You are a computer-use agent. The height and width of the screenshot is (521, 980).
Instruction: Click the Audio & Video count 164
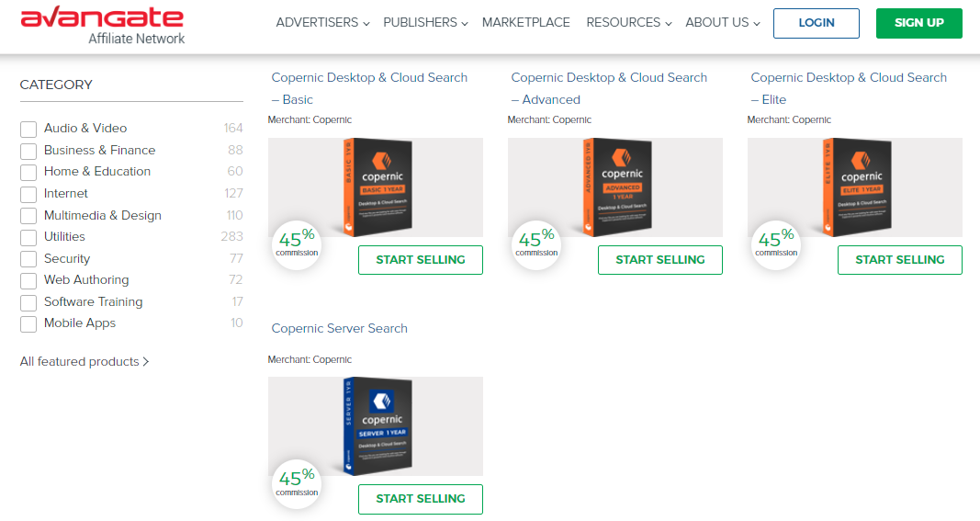pos(233,129)
